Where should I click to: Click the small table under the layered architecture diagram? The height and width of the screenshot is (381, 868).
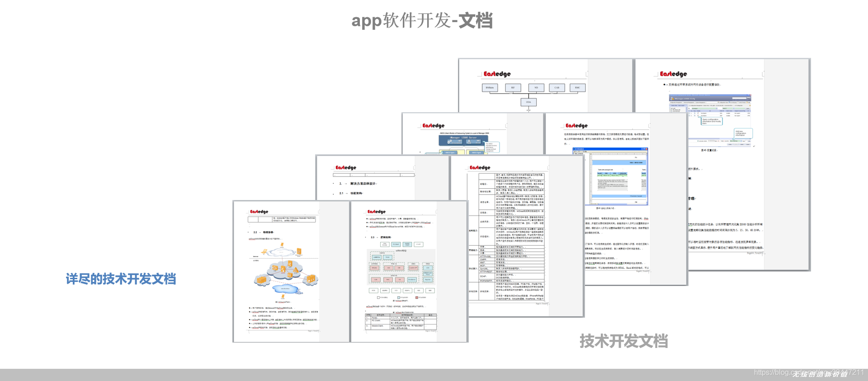pos(401,321)
